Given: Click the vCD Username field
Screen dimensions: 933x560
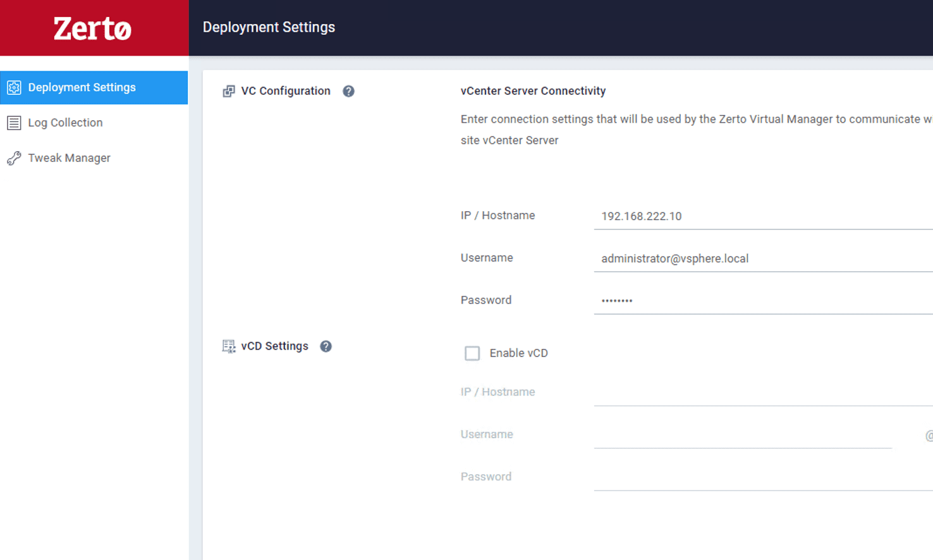Looking at the screenshot, I should (743, 435).
